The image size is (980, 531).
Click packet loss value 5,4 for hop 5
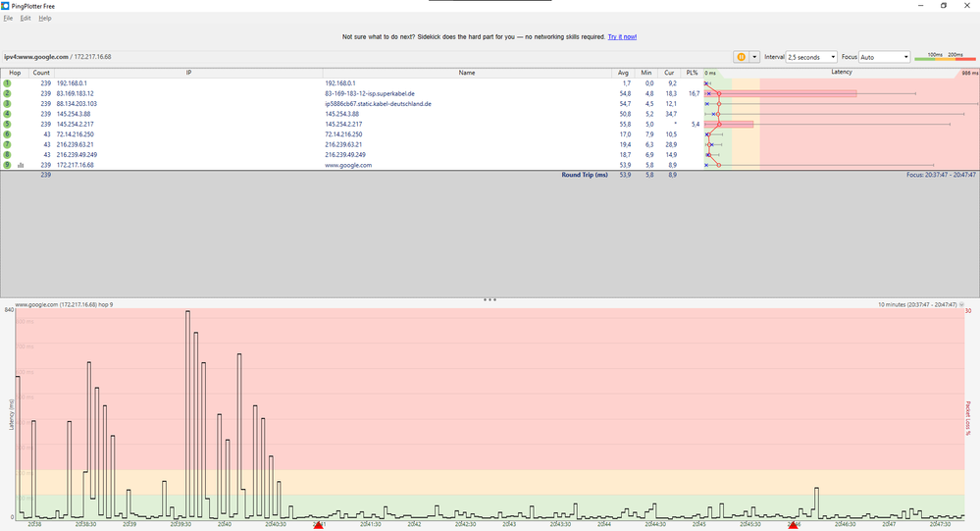pos(696,124)
